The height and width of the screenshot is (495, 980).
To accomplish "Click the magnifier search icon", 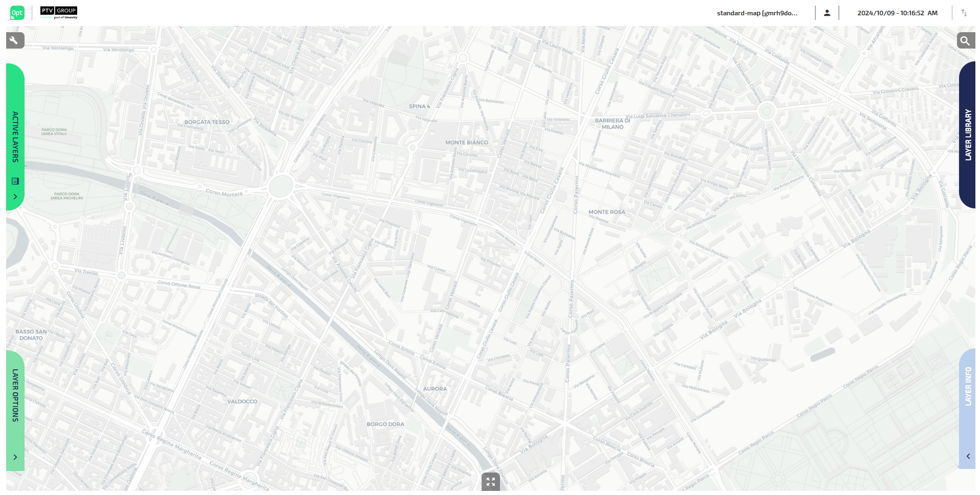I will [965, 40].
